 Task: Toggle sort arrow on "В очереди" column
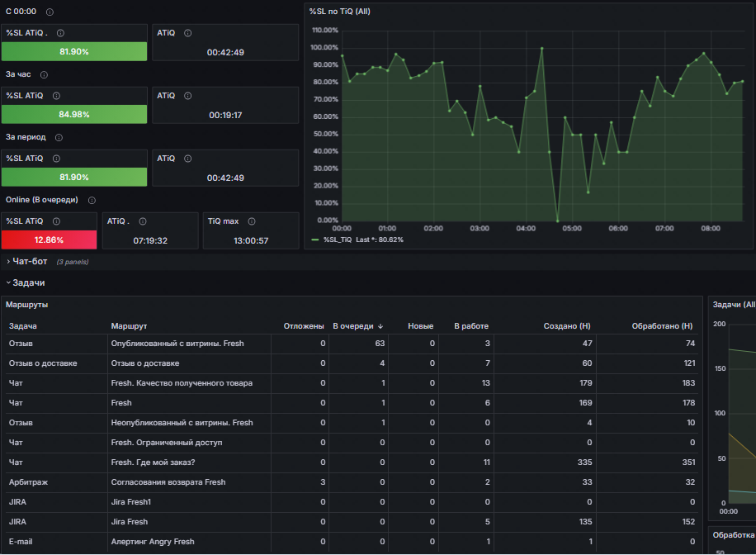click(x=381, y=326)
